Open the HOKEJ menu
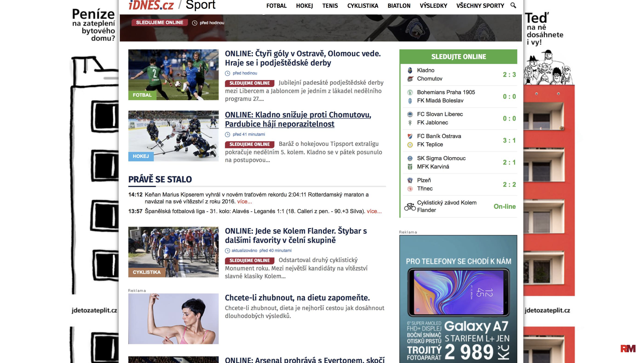Image resolution: width=644 pixels, height=363 pixels. (304, 6)
